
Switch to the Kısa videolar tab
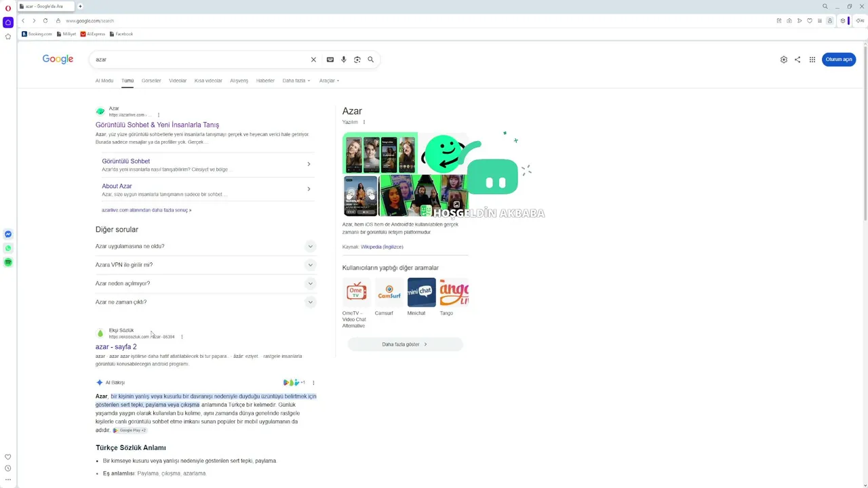click(208, 81)
